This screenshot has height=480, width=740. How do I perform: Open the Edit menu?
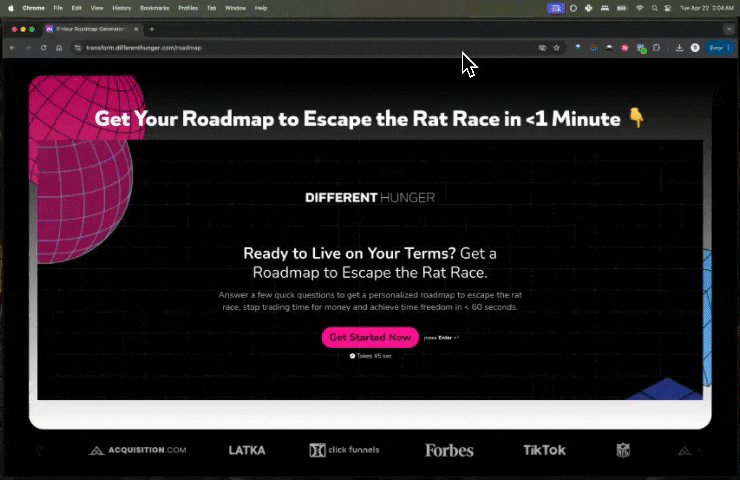pyautogui.click(x=76, y=8)
